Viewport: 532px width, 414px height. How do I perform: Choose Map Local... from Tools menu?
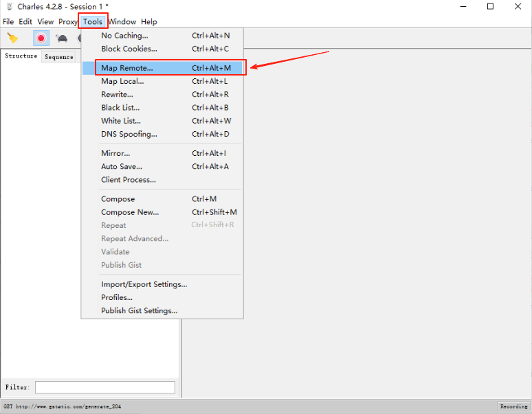(162, 81)
